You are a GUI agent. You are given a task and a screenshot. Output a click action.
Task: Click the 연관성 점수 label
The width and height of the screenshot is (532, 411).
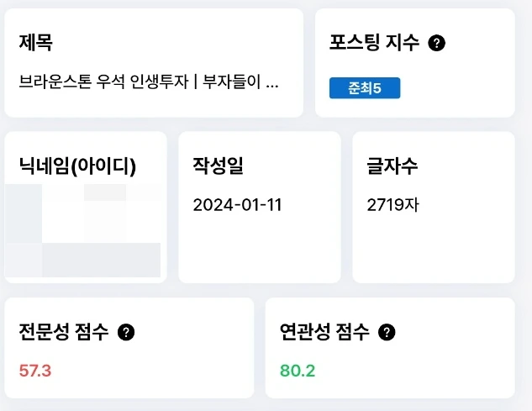[x=324, y=332]
